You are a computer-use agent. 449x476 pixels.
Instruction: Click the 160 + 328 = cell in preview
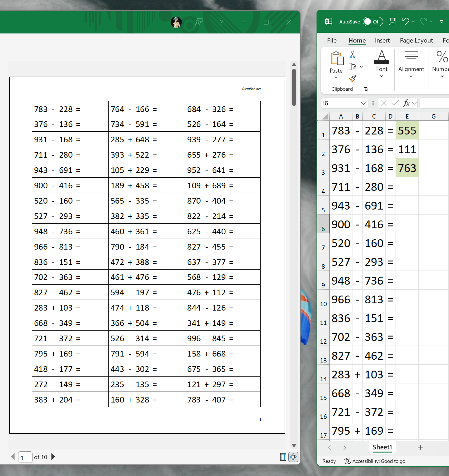pos(147,399)
